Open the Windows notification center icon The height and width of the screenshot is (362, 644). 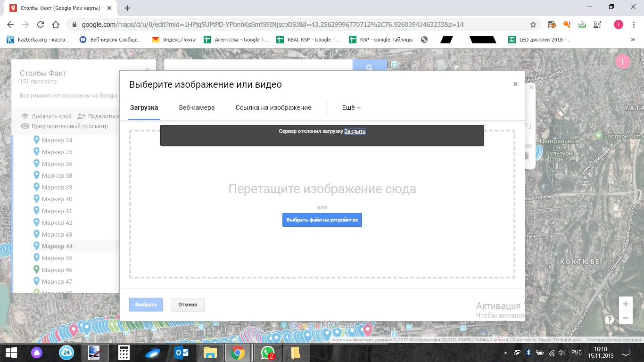pyautogui.click(x=625, y=353)
